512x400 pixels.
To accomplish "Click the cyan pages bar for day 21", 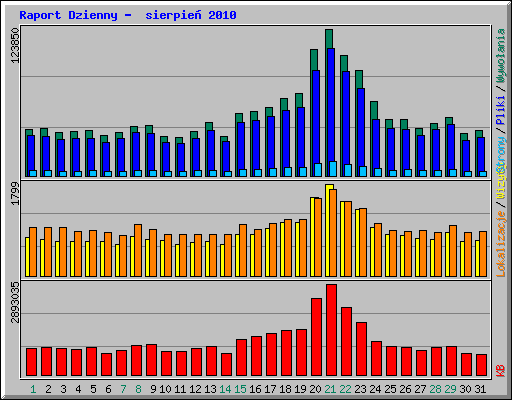I will [333, 169].
